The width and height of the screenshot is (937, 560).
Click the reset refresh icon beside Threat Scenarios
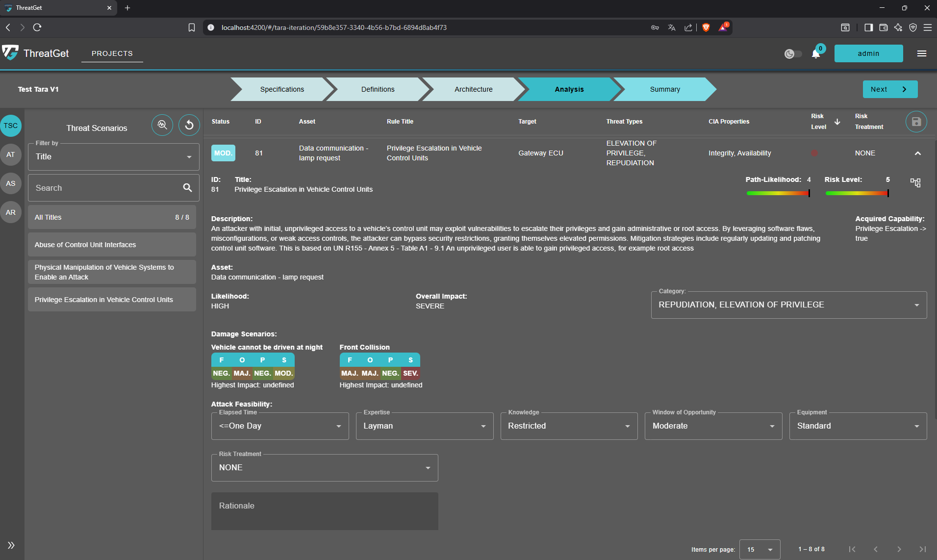coord(189,125)
